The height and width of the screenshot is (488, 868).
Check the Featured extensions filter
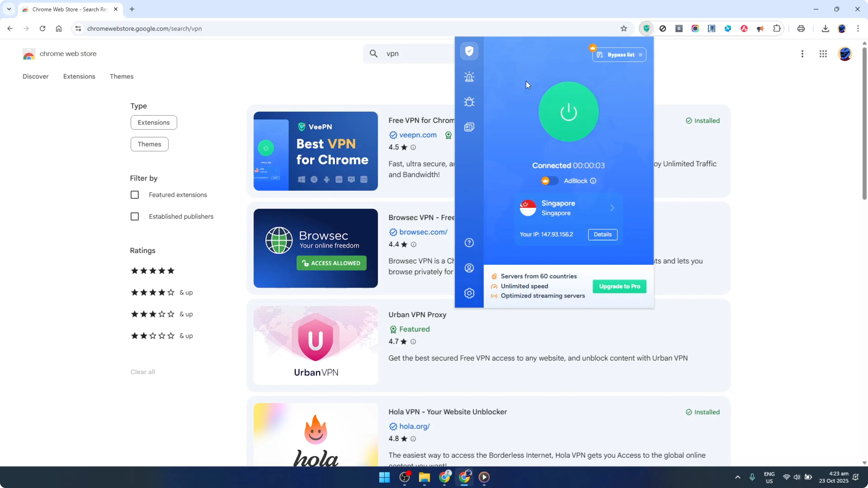(x=135, y=195)
